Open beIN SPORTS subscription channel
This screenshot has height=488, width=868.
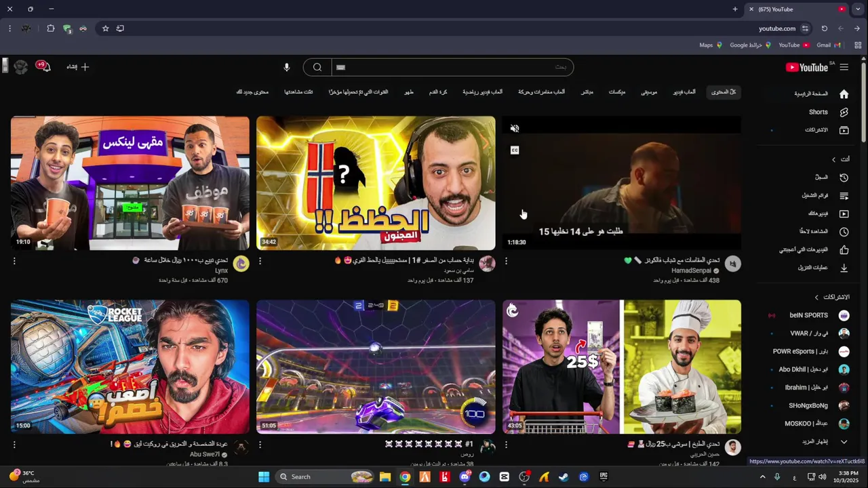click(x=809, y=315)
